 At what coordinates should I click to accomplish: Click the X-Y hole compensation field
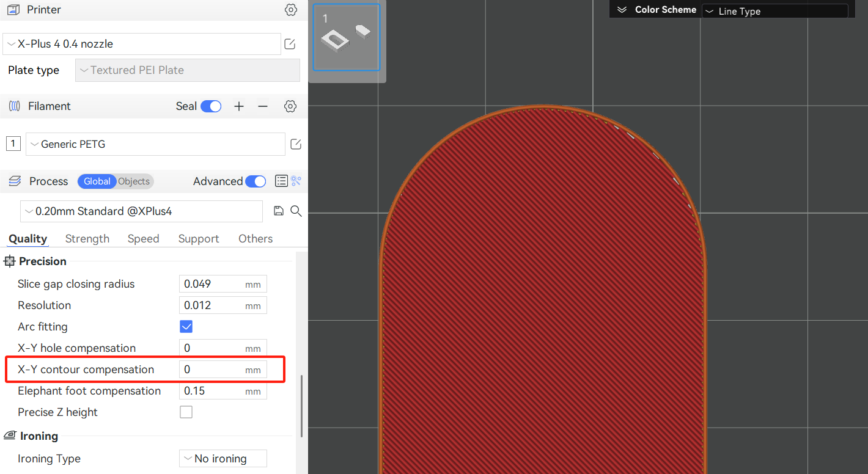click(x=223, y=348)
